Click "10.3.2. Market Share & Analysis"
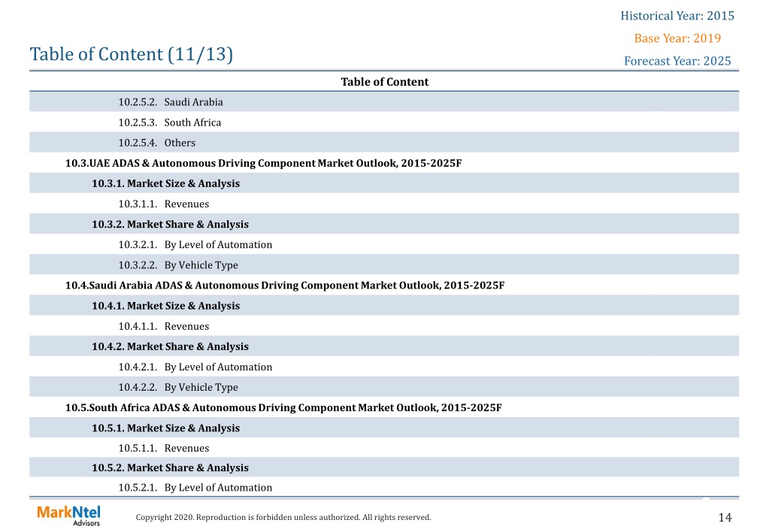 tap(170, 224)
